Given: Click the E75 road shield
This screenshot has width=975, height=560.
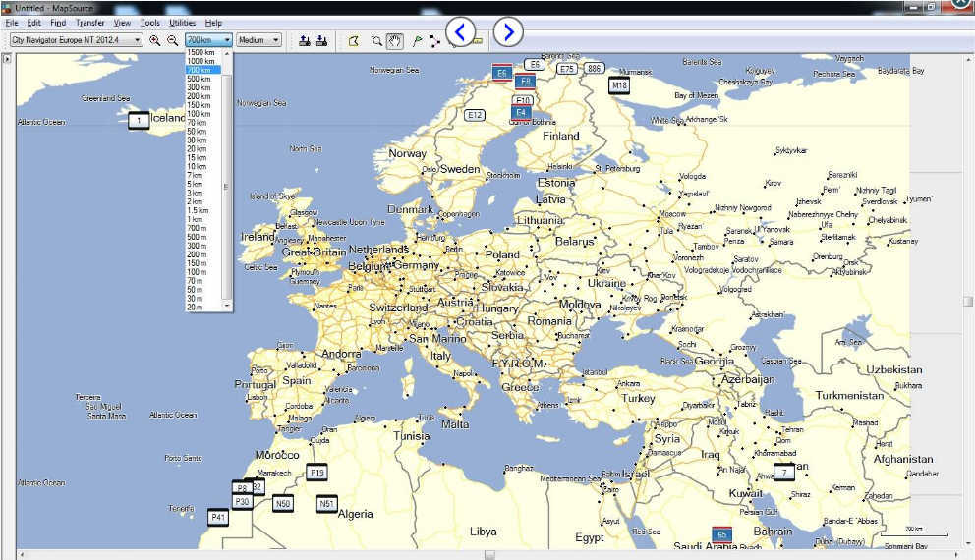Looking at the screenshot, I should pos(566,69).
